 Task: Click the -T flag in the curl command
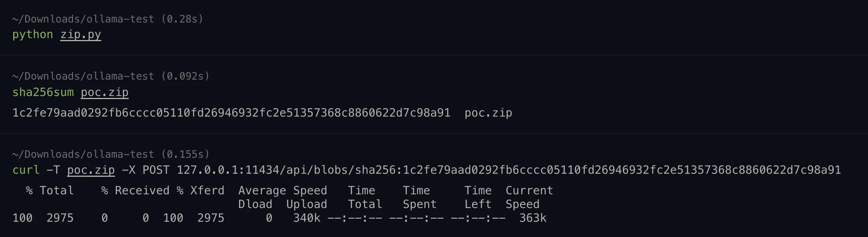[x=53, y=170]
